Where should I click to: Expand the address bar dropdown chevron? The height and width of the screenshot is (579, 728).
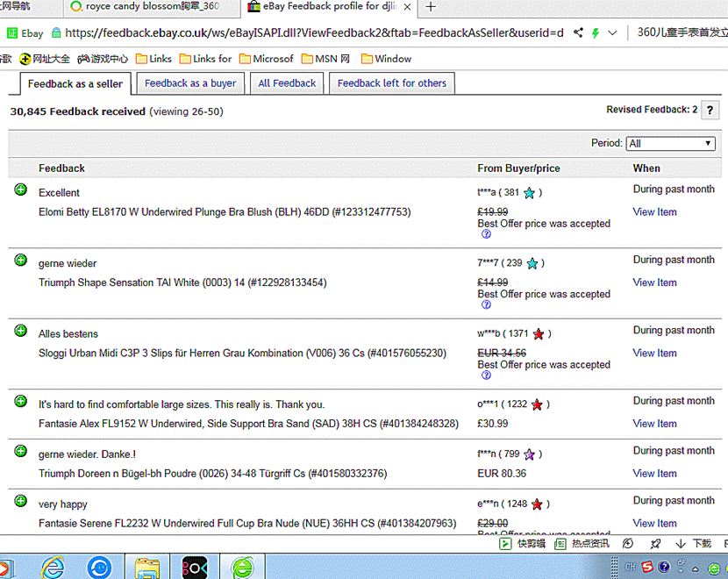[612, 33]
